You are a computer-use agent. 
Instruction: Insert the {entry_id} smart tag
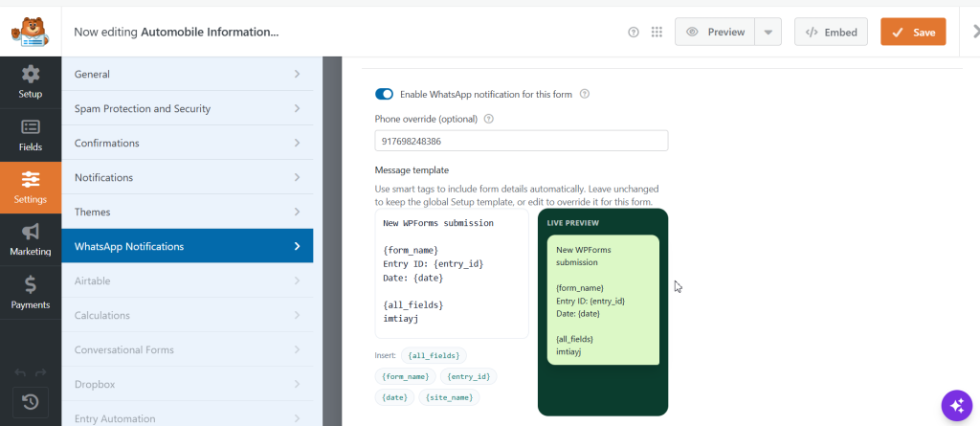coord(469,376)
